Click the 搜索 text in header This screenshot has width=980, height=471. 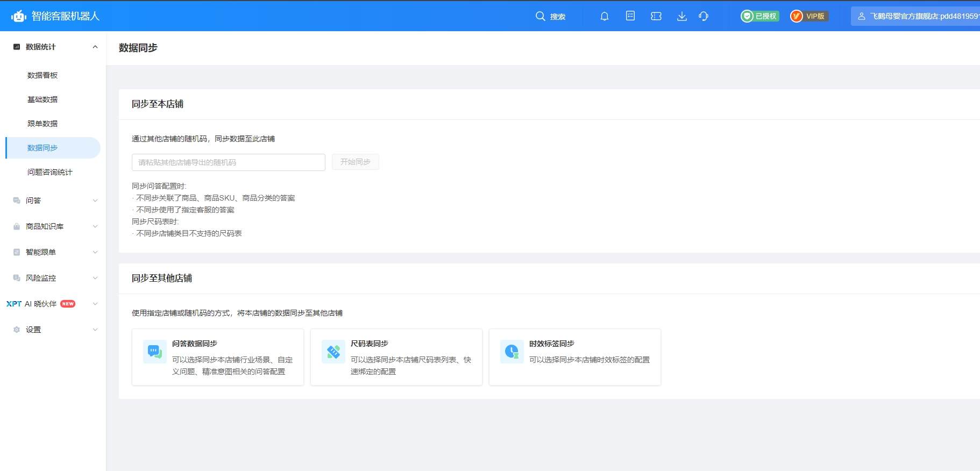(x=558, y=17)
